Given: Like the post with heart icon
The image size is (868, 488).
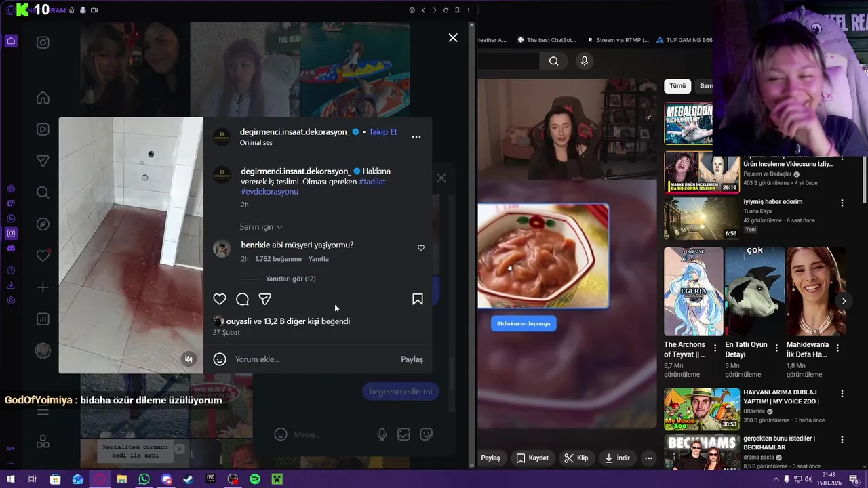Looking at the screenshot, I should 220,299.
